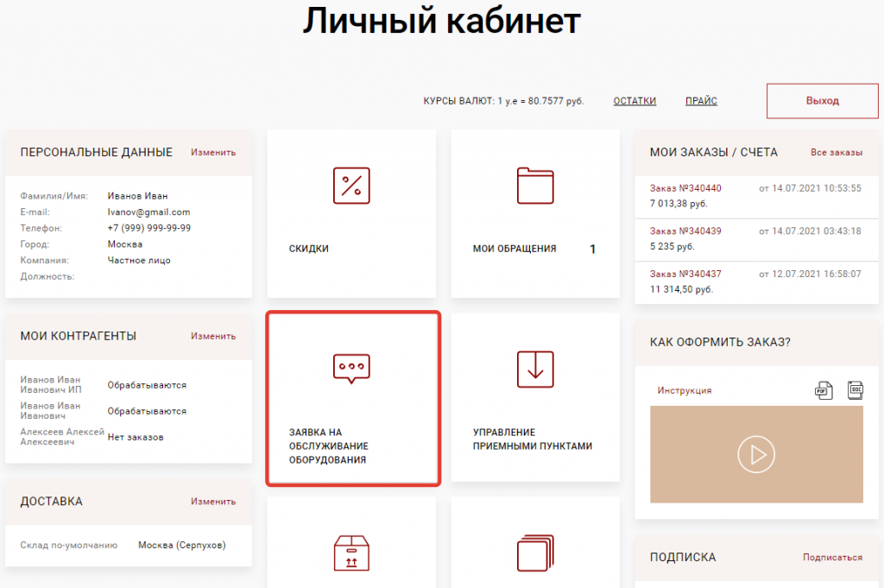Select the МОИ ОБРАЩЕНИЯ tile label

click(515, 249)
